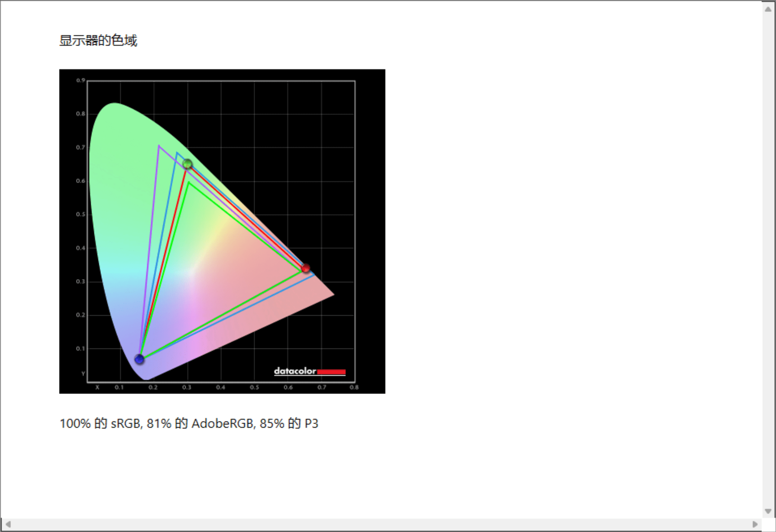This screenshot has height=532, width=776.
Task: Click the P3 text in caption
Action: 311,424
